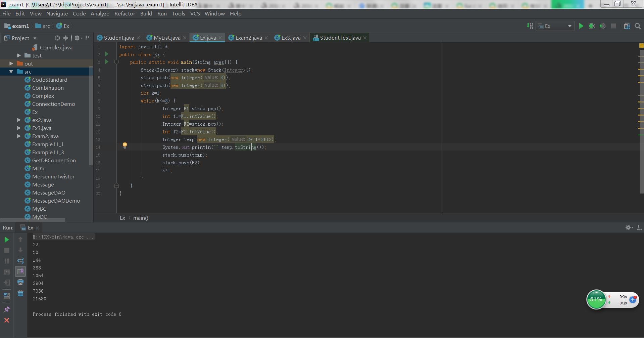Click the Ex class in editor breadcrumb
The height and width of the screenshot is (338, 644).
click(x=122, y=218)
